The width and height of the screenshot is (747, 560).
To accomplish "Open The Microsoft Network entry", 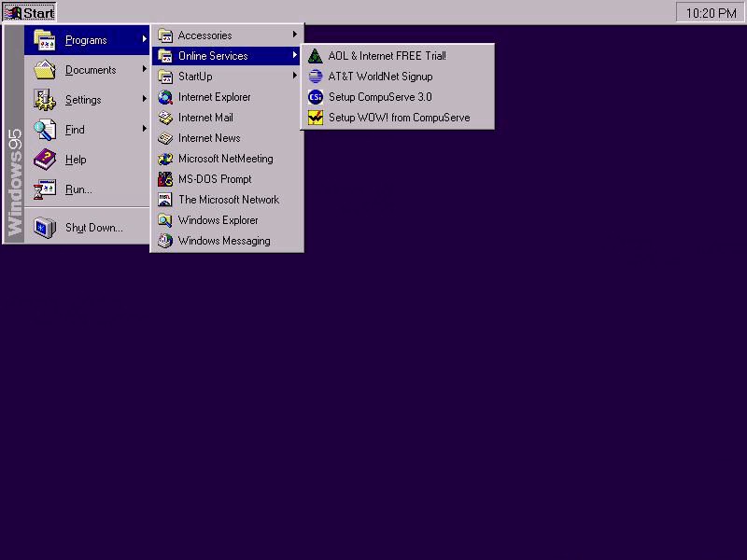I will coord(227,200).
